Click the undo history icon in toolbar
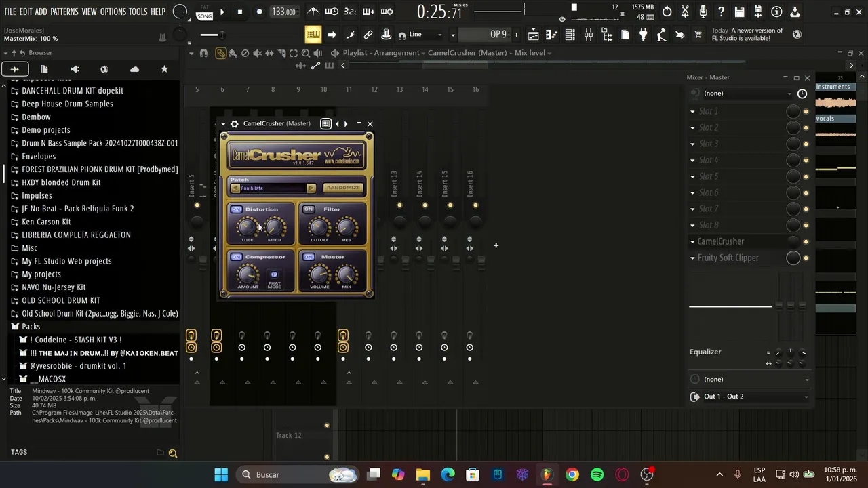Image resolution: width=868 pixels, height=488 pixels. 667,12
